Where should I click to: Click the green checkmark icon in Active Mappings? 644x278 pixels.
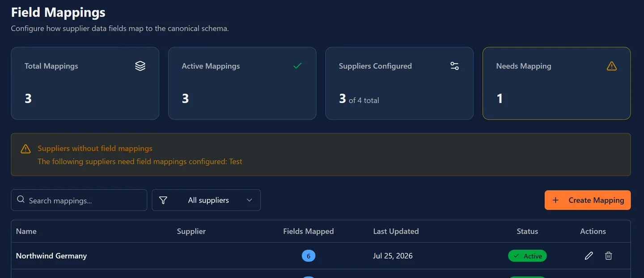[297, 66]
